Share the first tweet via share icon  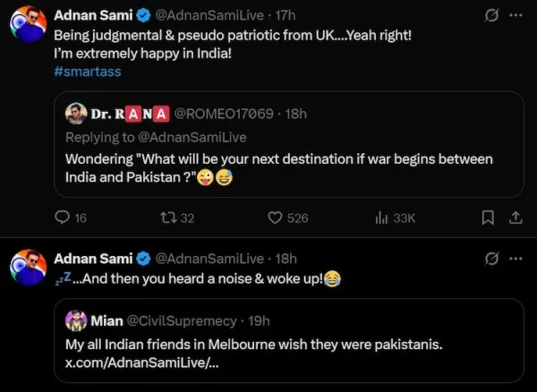click(x=516, y=217)
